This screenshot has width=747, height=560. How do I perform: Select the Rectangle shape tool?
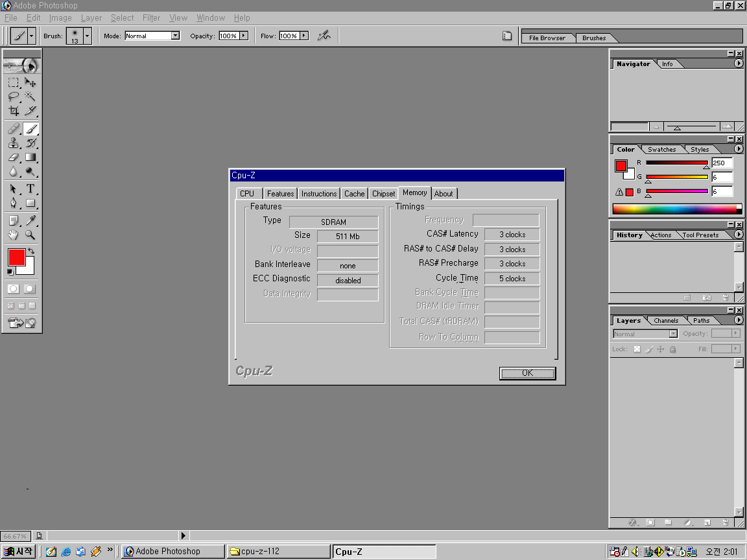coord(30,204)
